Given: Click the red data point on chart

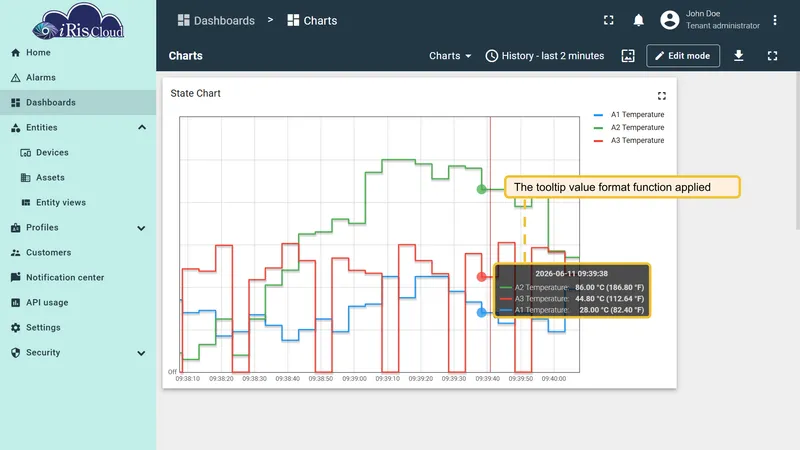Looking at the screenshot, I should tap(481, 277).
